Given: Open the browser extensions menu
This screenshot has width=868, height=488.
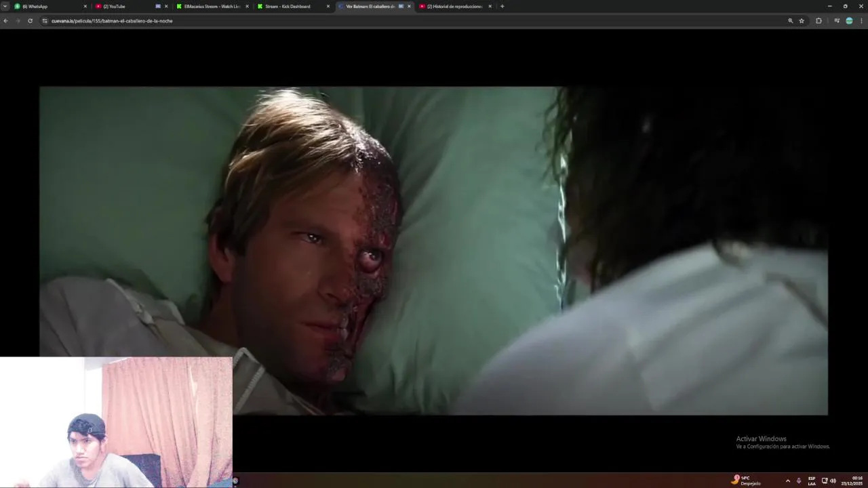Looking at the screenshot, I should pyautogui.click(x=818, y=21).
